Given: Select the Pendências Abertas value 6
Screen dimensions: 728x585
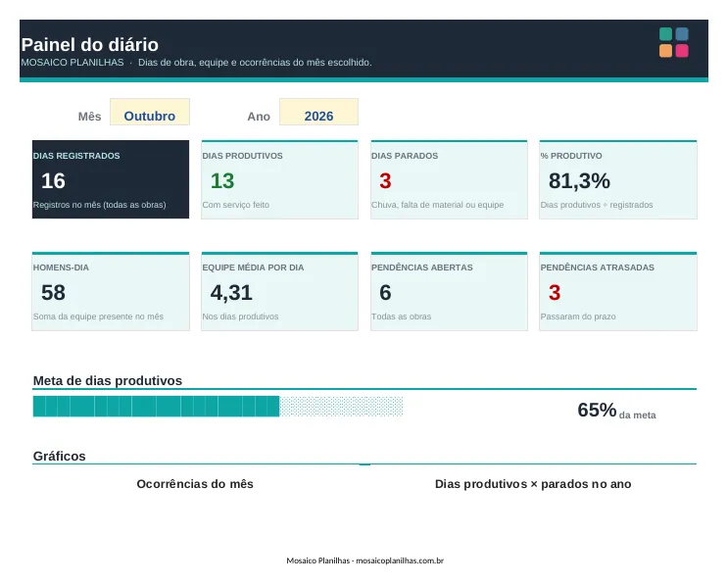Looking at the screenshot, I should point(385,292).
